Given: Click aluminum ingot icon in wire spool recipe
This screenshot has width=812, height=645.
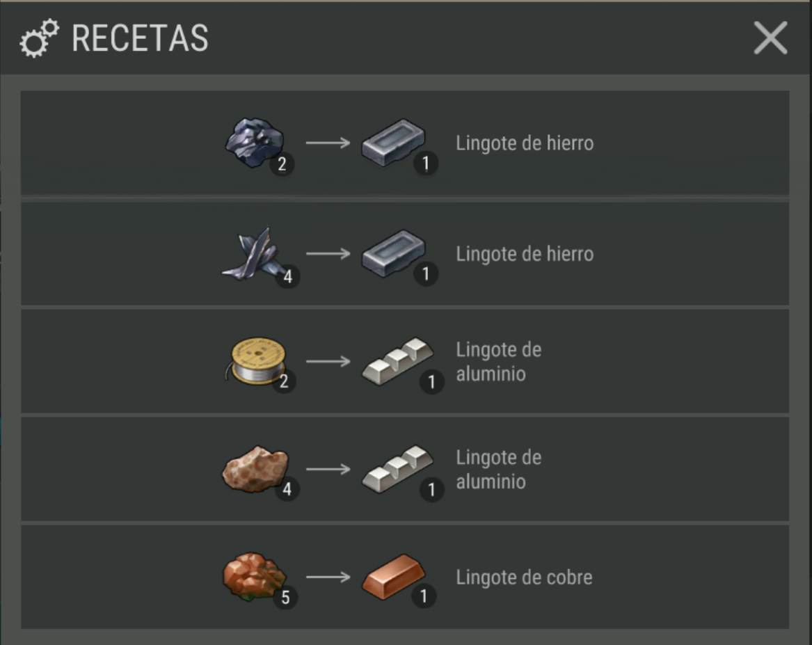Looking at the screenshot, I should click(397, 361).
